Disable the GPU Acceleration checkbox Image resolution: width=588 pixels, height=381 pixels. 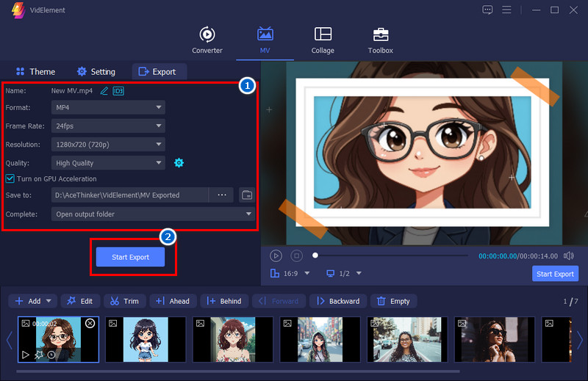point(10,178)
